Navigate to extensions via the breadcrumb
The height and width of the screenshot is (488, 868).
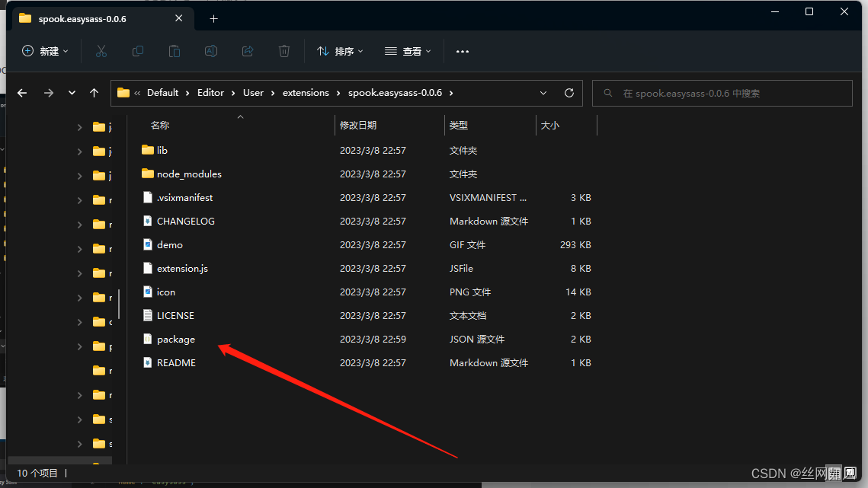tap(306, 92)
